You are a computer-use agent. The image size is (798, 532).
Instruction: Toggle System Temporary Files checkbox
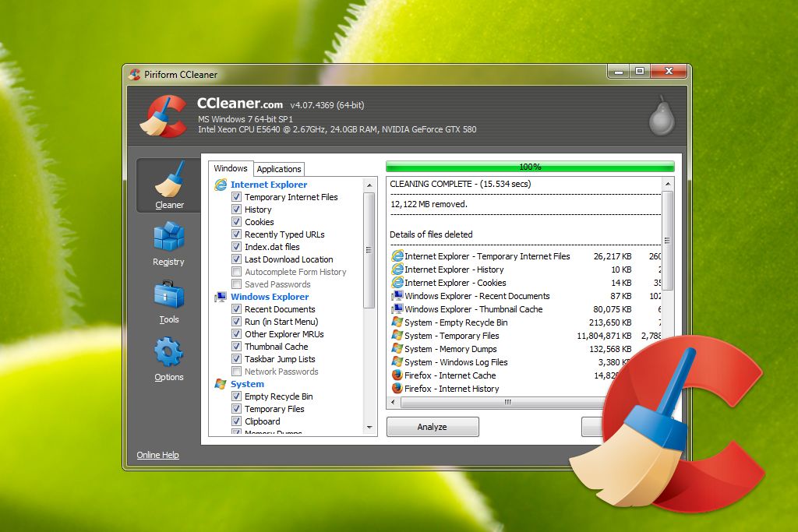[236, 409]
